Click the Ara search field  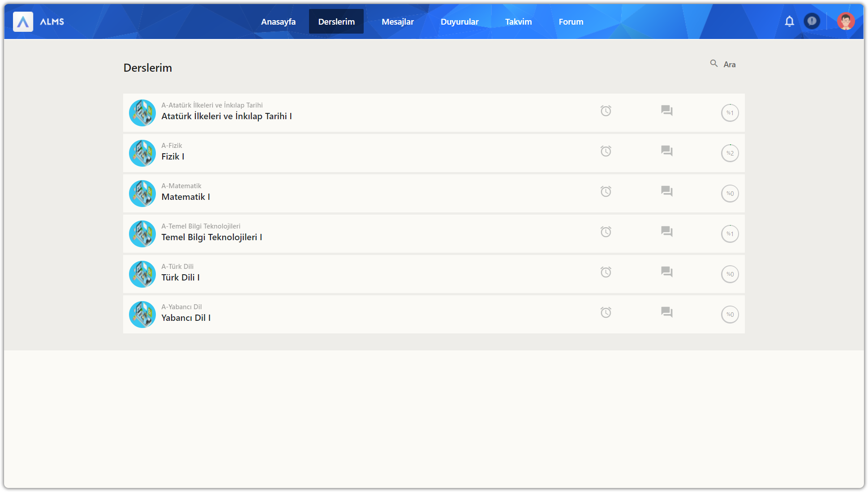tap(730, 65)
